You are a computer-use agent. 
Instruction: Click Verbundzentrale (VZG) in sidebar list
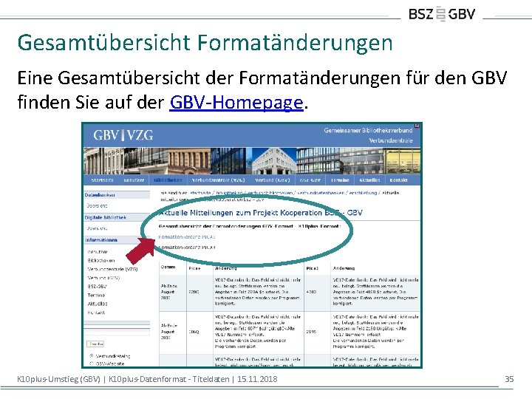pyautogui.click(x=112, y=269)
